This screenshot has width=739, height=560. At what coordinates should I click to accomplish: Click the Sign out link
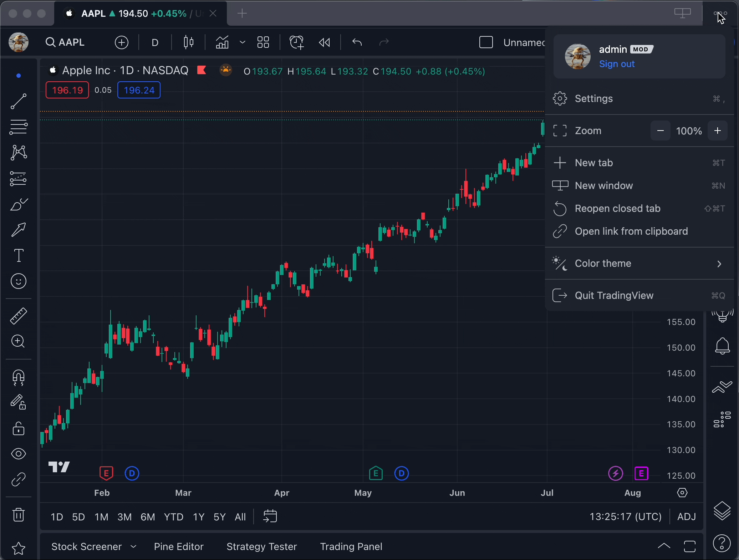pyautogui.click(x=617, y=64)
